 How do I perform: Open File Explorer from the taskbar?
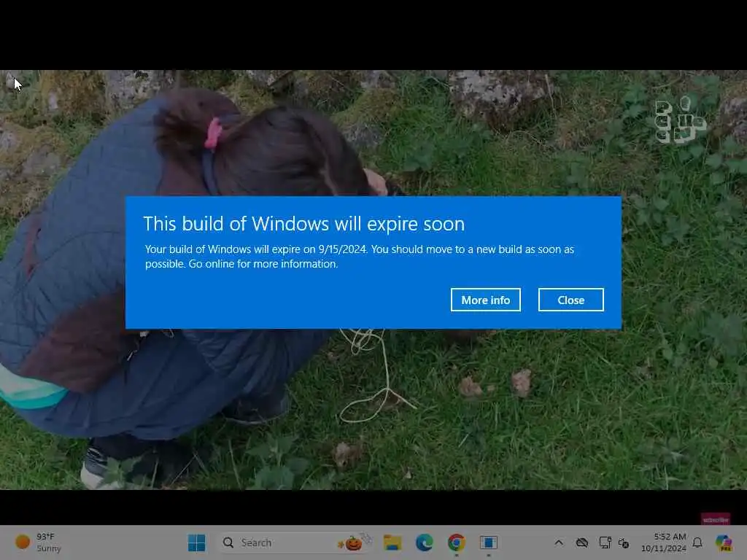click(x=392, y=542)
